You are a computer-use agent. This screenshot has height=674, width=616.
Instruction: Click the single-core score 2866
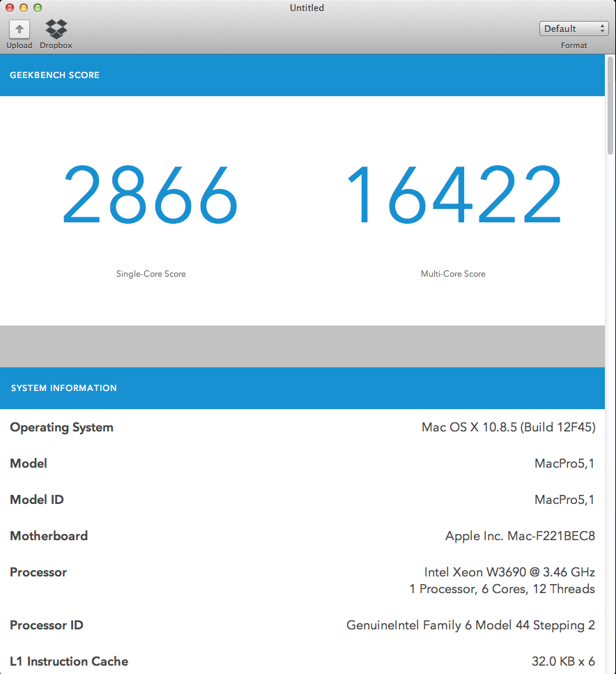[x=150, y=194]
